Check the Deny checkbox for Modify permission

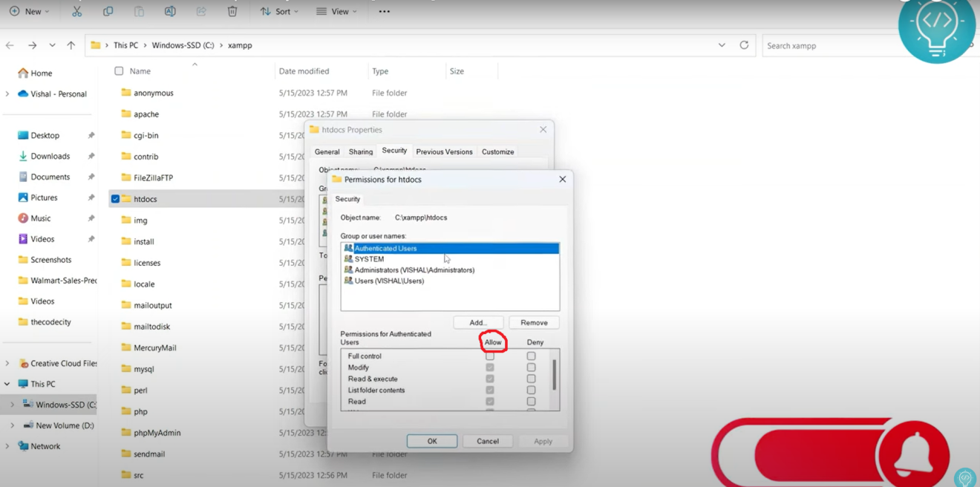531,367
